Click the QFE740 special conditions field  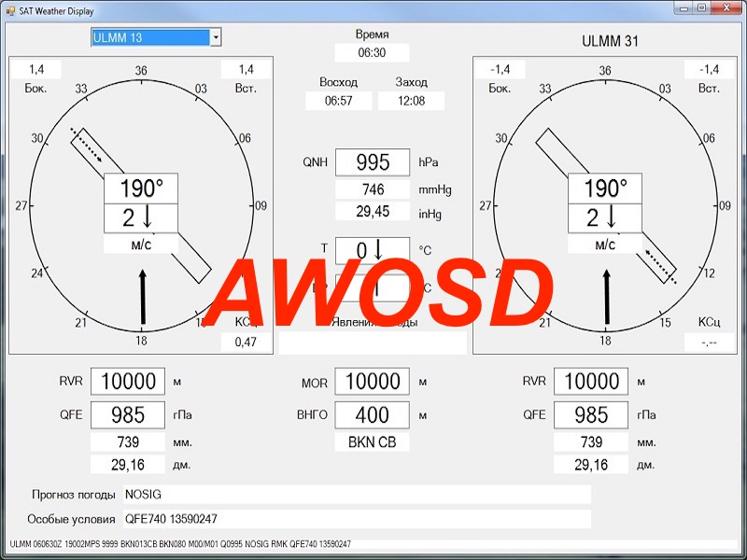[x=356, y=519]
